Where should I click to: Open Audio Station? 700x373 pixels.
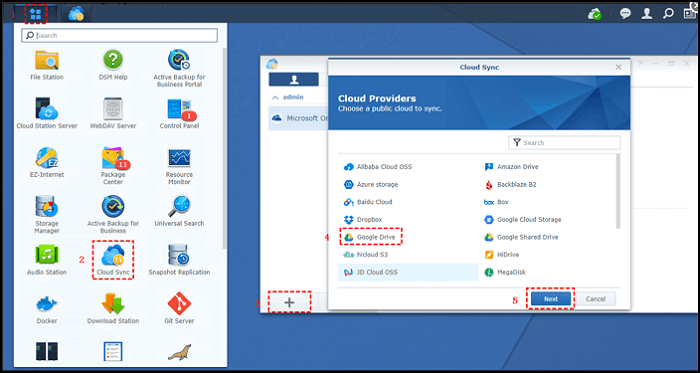(47, 260)
